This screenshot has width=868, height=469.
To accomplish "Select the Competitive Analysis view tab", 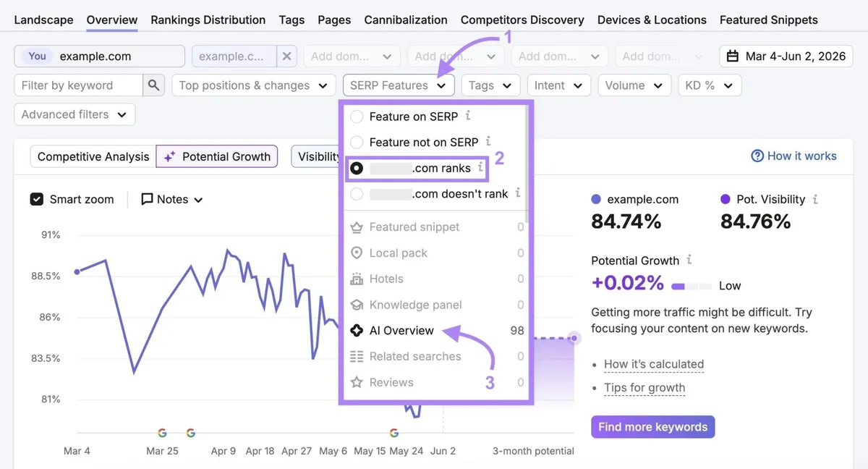I will tap(93, 156).
